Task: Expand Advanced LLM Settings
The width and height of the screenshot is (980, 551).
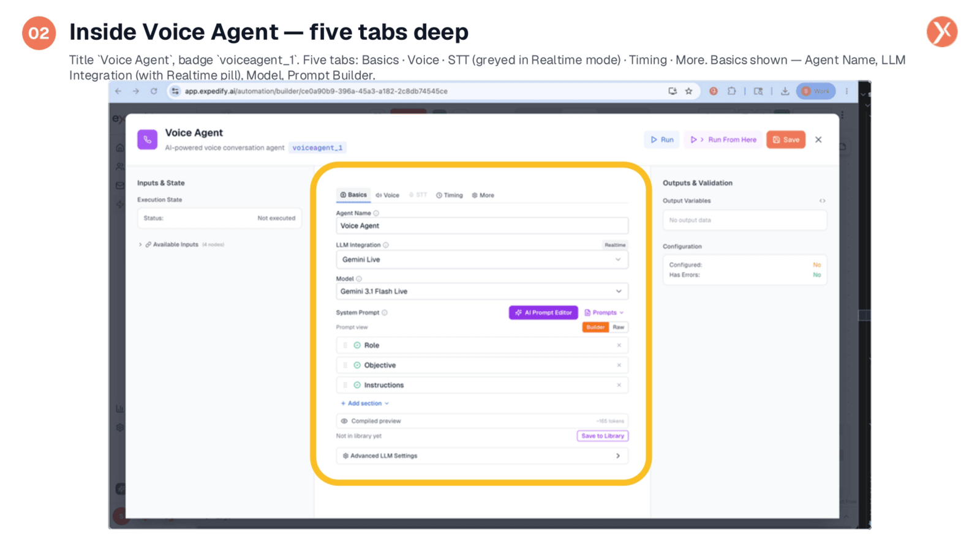Action: tap(482, 456)
